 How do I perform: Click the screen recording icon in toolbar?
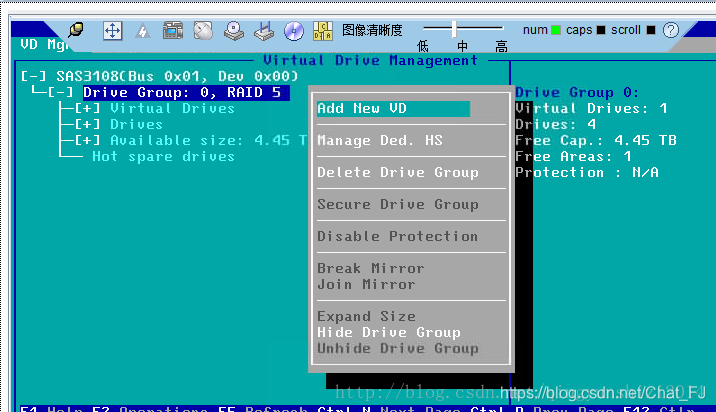click(x=173, y=31)
